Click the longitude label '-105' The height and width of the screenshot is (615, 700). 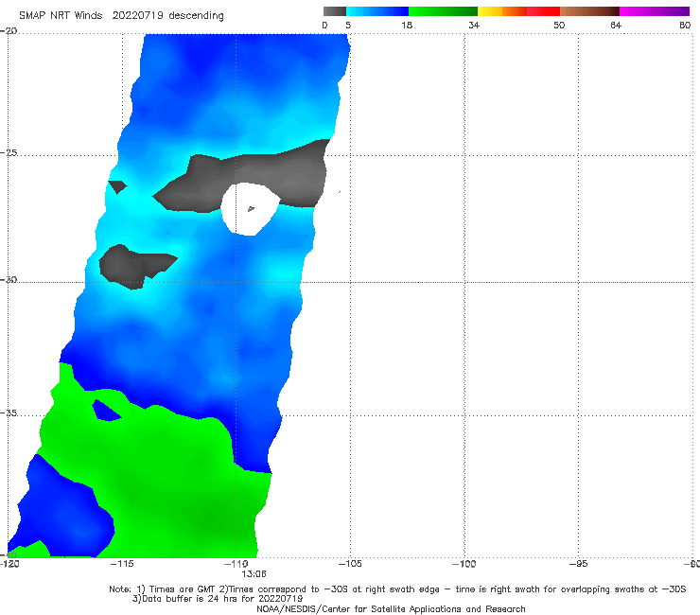pos(350,564)
